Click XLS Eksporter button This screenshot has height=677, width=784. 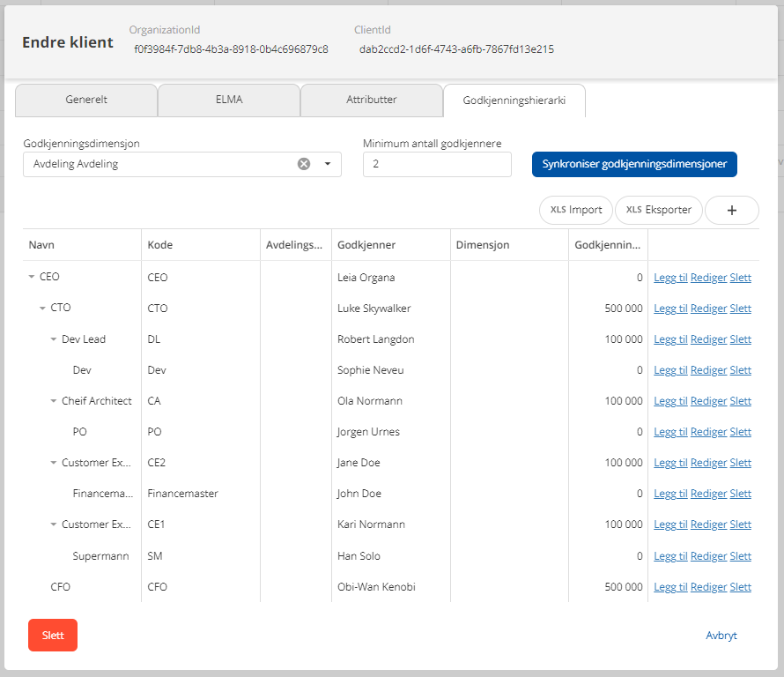tap(658, 210)
